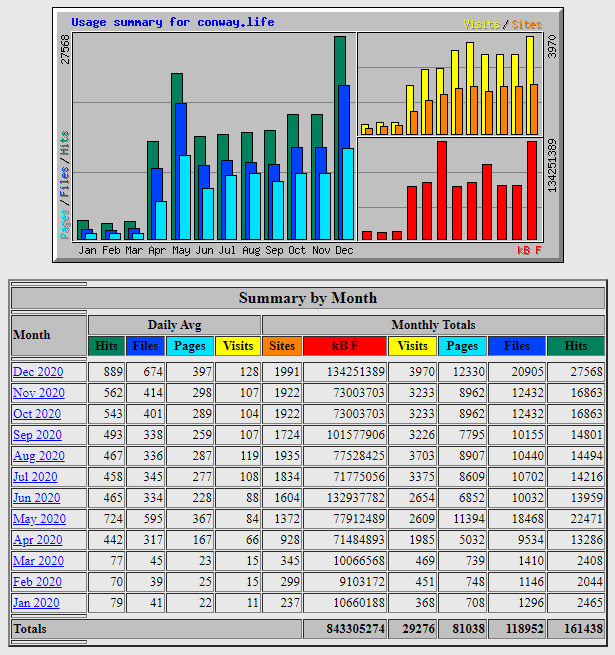Select May 2020 hits total 22471
Image resolution: width=615 pixels, height=655 pixels.
pos(587,519)
